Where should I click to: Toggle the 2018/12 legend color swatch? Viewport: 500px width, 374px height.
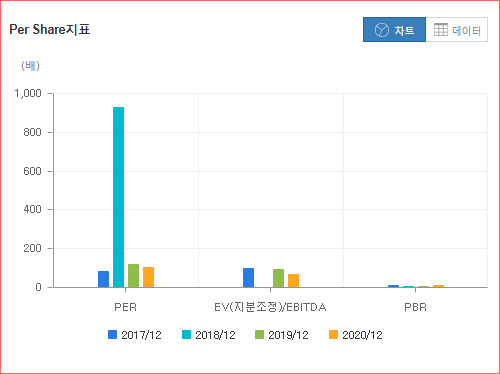pos(186,335)
